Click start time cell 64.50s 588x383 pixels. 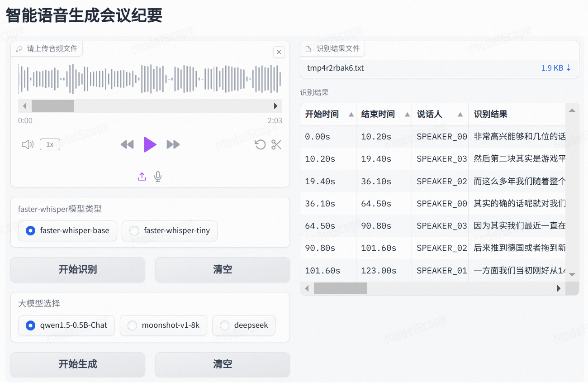tap(328, 226)
